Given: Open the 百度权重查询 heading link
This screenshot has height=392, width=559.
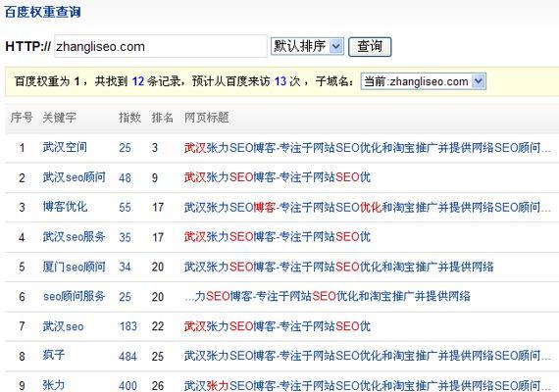Looking at the screenshot, I should pos(43,12).
